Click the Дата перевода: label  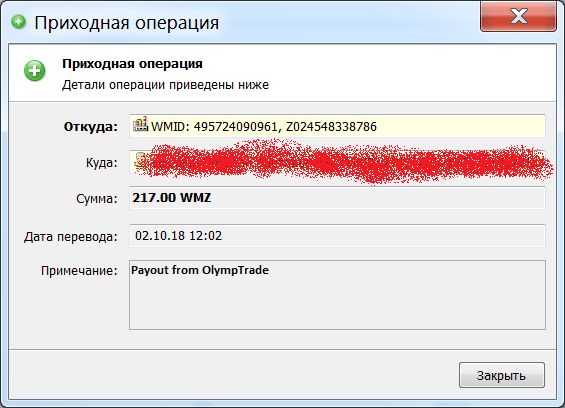(x=71, y=236)
